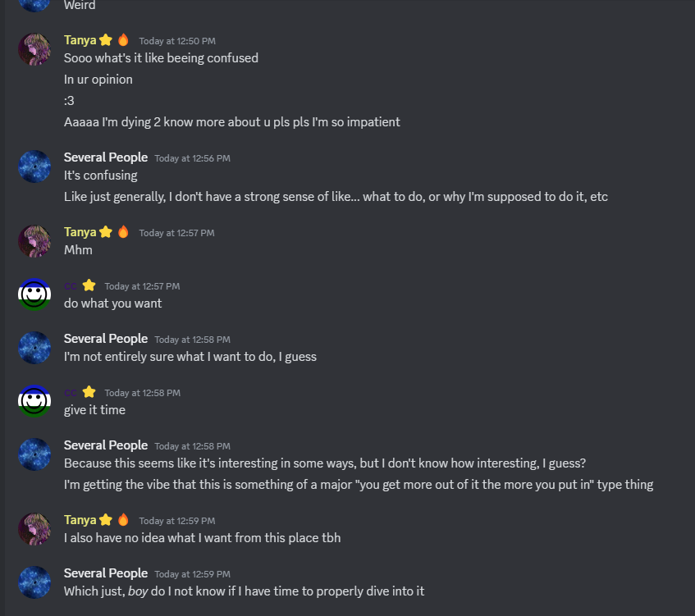
Task: Click the "Today at 12:56 PM" timestamp
Action: [x=192, y=158]
